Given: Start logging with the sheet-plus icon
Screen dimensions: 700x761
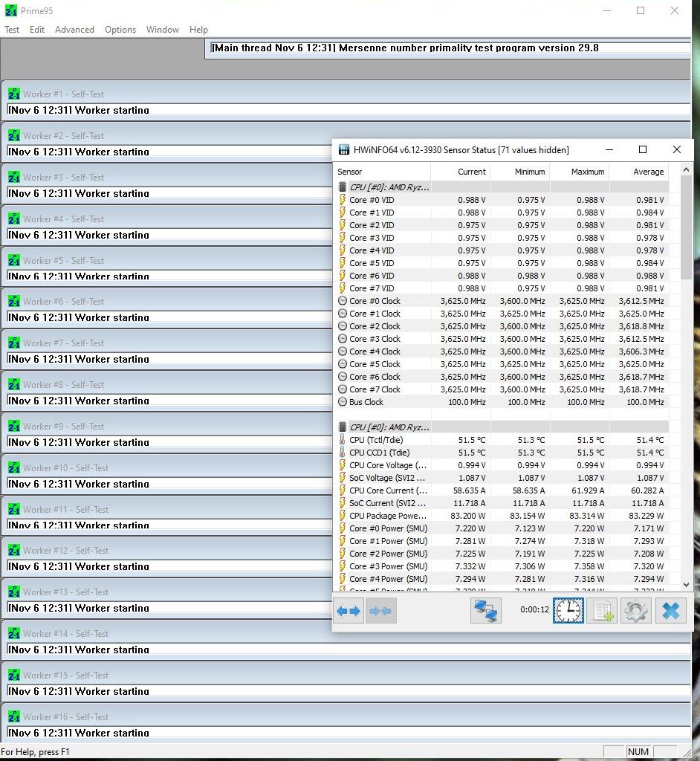Looking at the screenshot, I should pos(602,611).
